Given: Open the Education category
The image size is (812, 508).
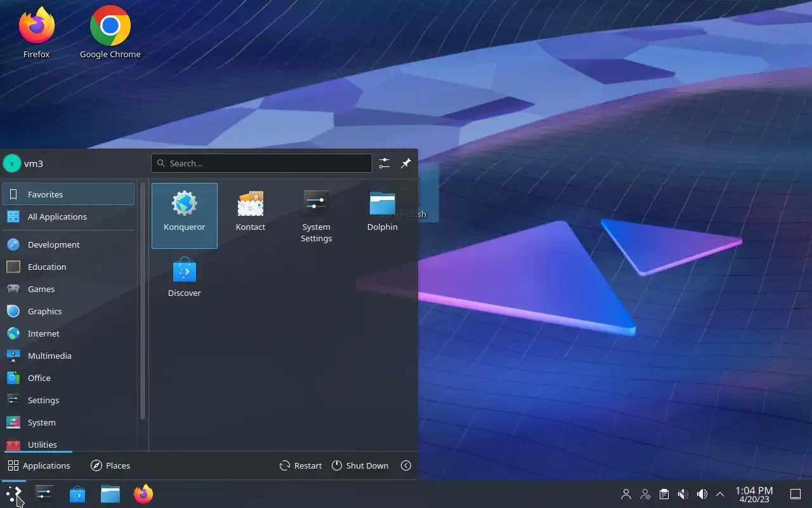Looking at the screenshot, I should tap(69, 267).
